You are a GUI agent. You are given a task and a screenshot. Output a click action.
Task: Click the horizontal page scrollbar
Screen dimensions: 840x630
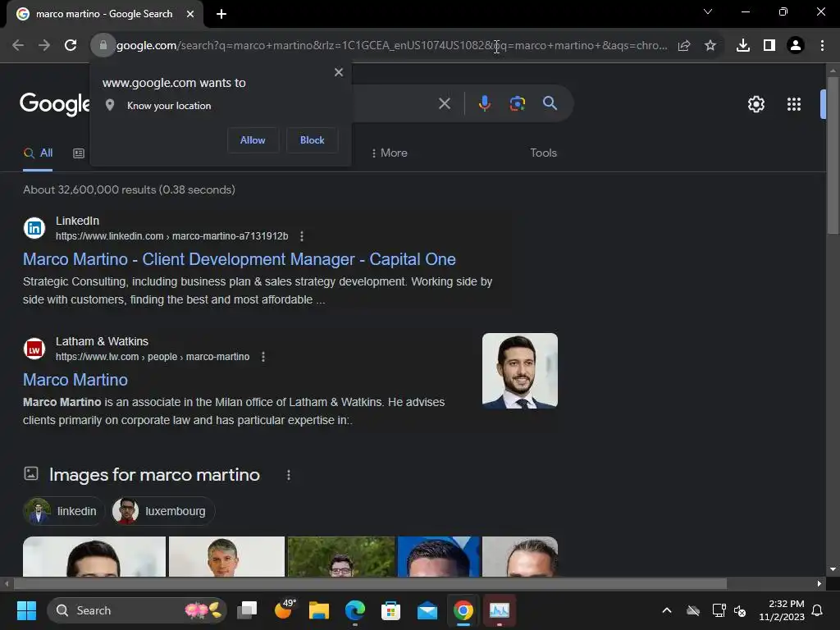click(370, 584)
